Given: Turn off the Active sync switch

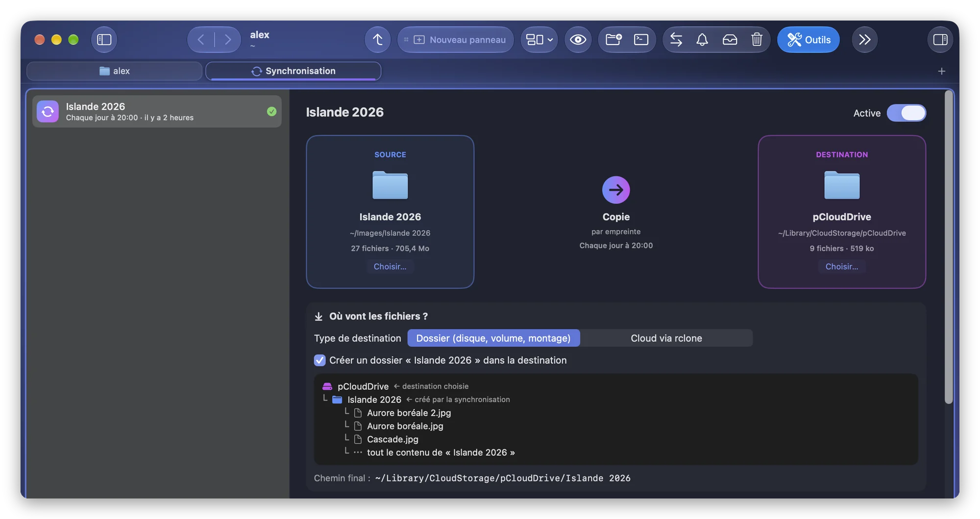Looking at the screenshot, I should click(x=906, y=113).
